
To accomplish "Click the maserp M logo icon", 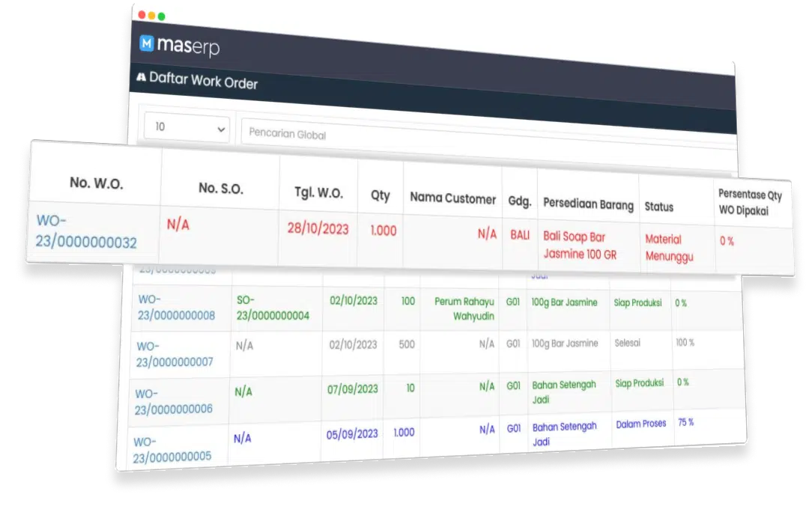I will (147, 43).
